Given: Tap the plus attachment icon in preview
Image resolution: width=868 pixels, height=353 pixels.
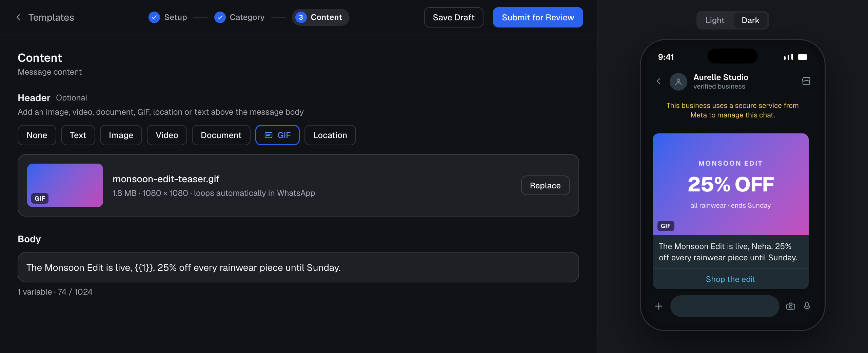Looking at the screenshot, I should point(659,306).
